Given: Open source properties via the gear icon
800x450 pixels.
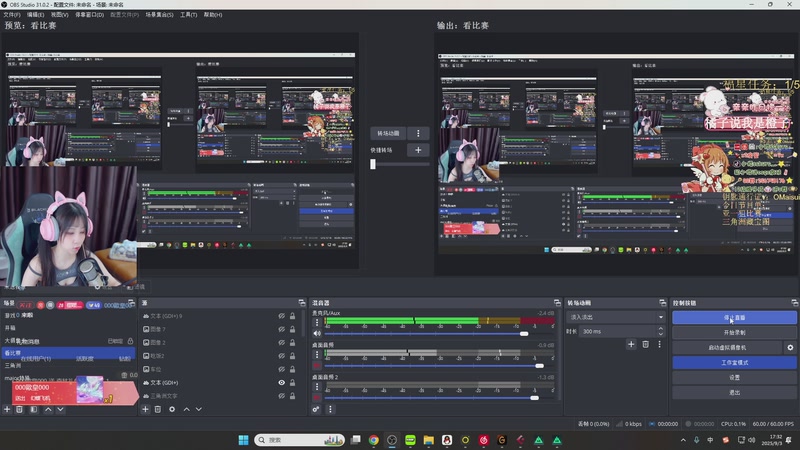Looking at the screenshot, I should pyautogui.click(x=172, y=409).
